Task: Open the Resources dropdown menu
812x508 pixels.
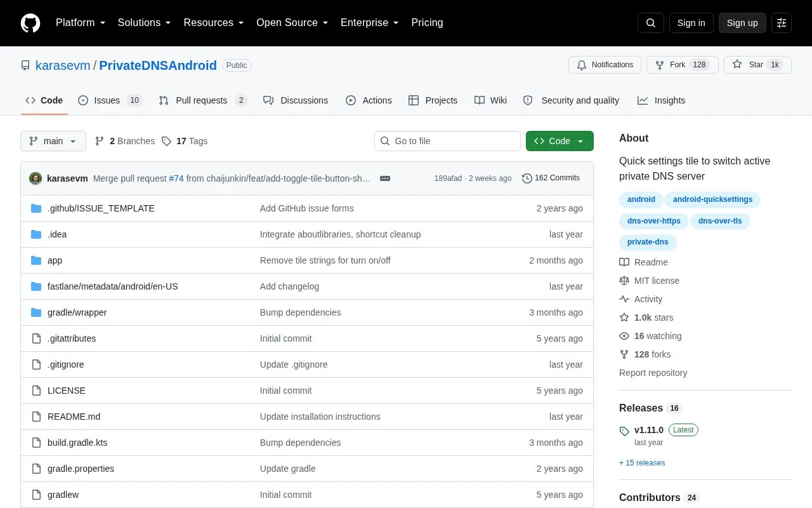Action: (214, 23)
